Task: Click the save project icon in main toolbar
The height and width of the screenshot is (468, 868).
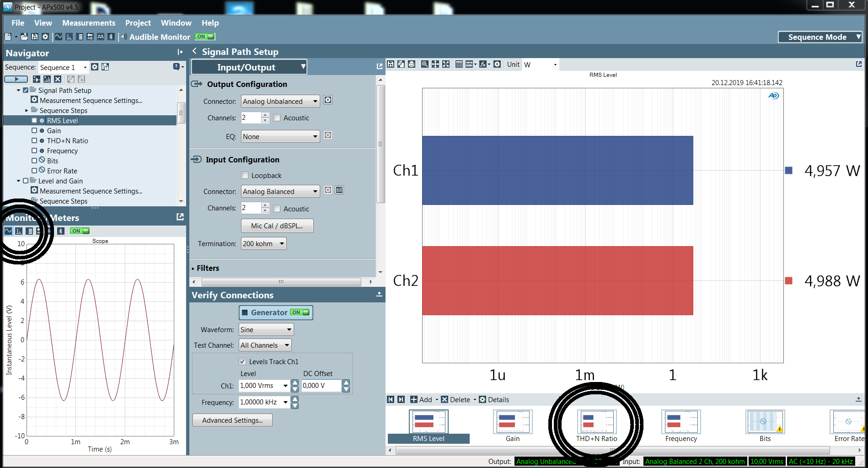Action: [34, 37]
